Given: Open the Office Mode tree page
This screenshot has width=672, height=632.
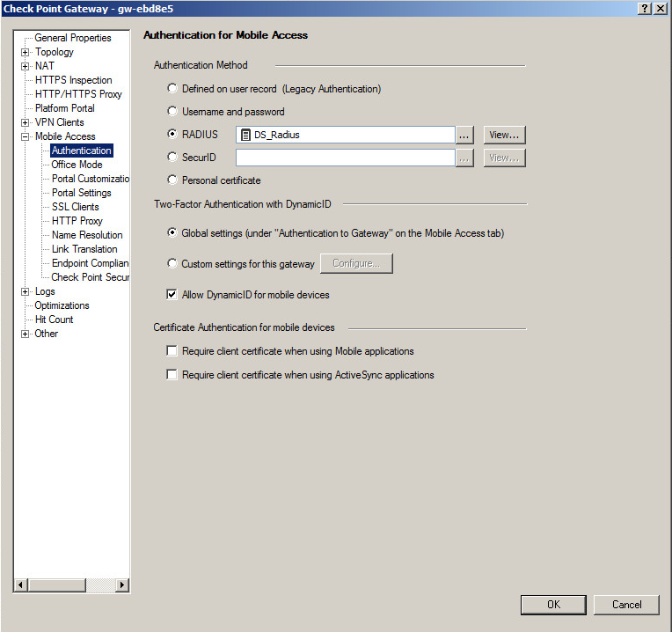Looking at the screenshot, I should point(77,165).
